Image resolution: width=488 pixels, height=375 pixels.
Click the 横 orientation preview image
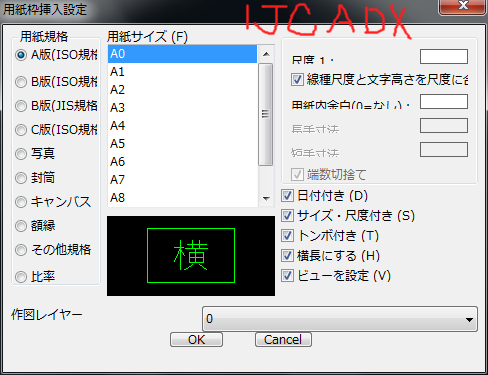point(191,256)
